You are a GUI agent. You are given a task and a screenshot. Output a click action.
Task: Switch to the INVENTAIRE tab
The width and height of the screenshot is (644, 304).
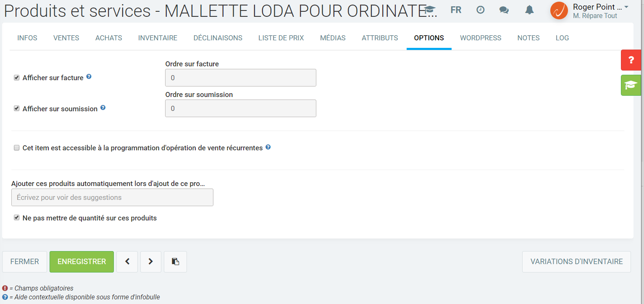pyautogui.click(x=158, y=38)
